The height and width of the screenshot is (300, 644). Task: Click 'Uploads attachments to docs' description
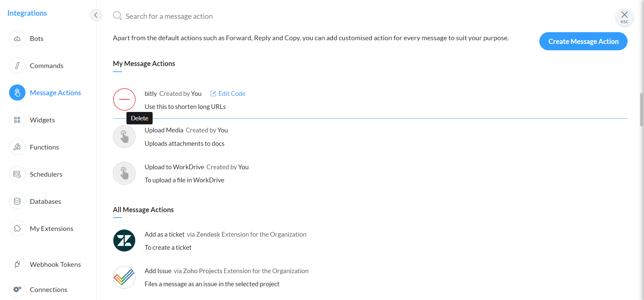[x=184, y=143]
